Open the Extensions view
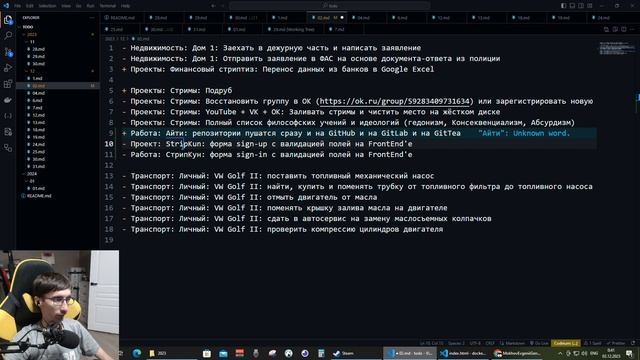640x360 pixels. pos(8,84)
